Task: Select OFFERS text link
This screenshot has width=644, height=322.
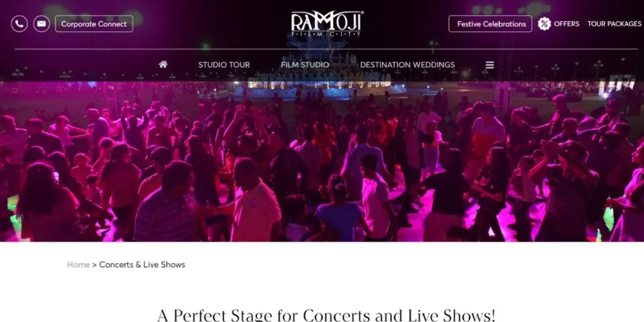Action: coord(567,24)
